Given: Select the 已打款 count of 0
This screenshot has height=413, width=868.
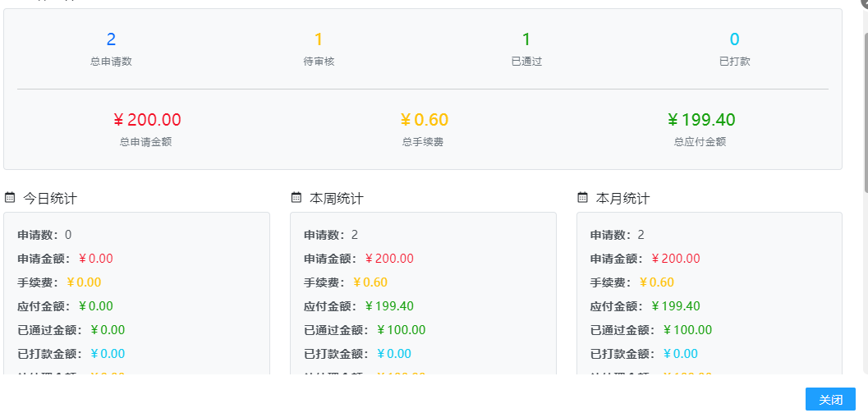Looking at the screenshot, I should pos(734,39).
